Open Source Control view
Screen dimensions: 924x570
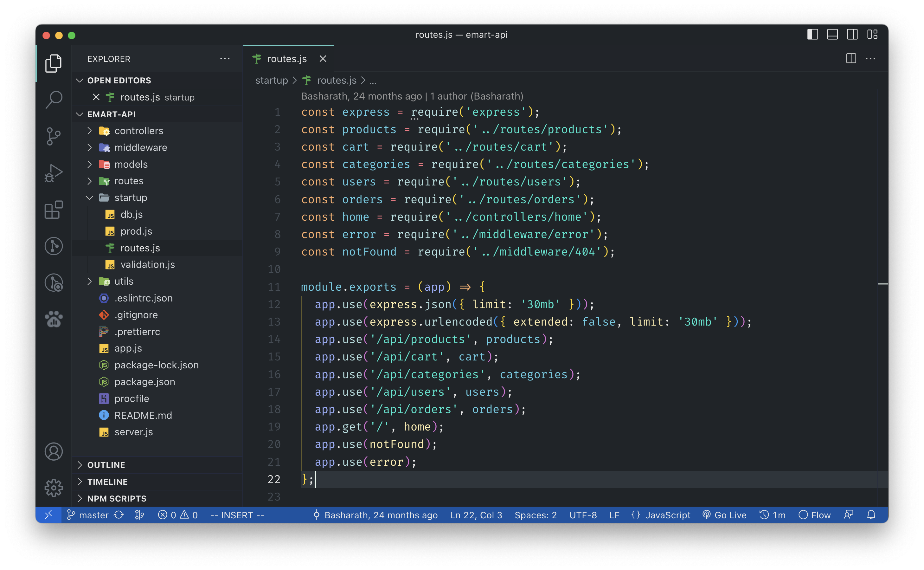(54, 136)
